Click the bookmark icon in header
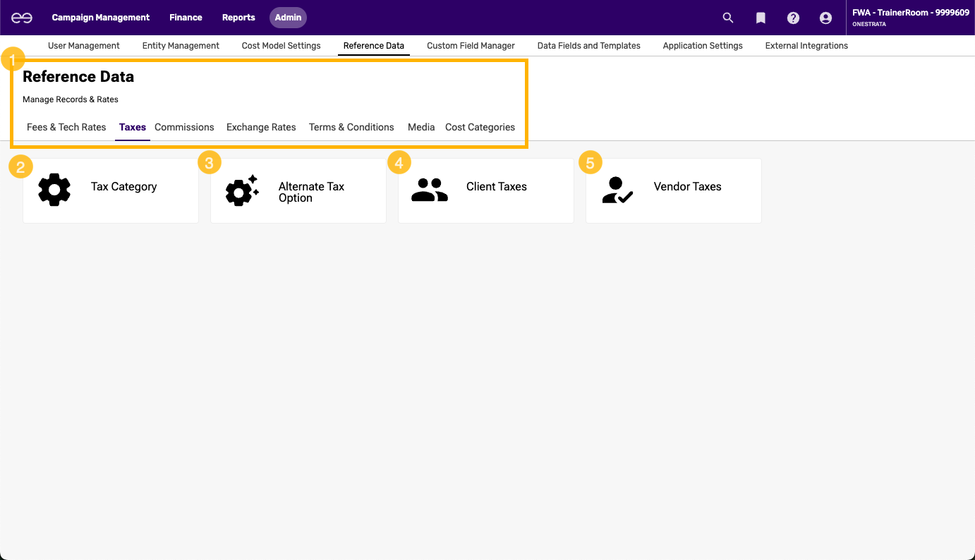Viewport: 975px width, 560px height. (761, 18)
